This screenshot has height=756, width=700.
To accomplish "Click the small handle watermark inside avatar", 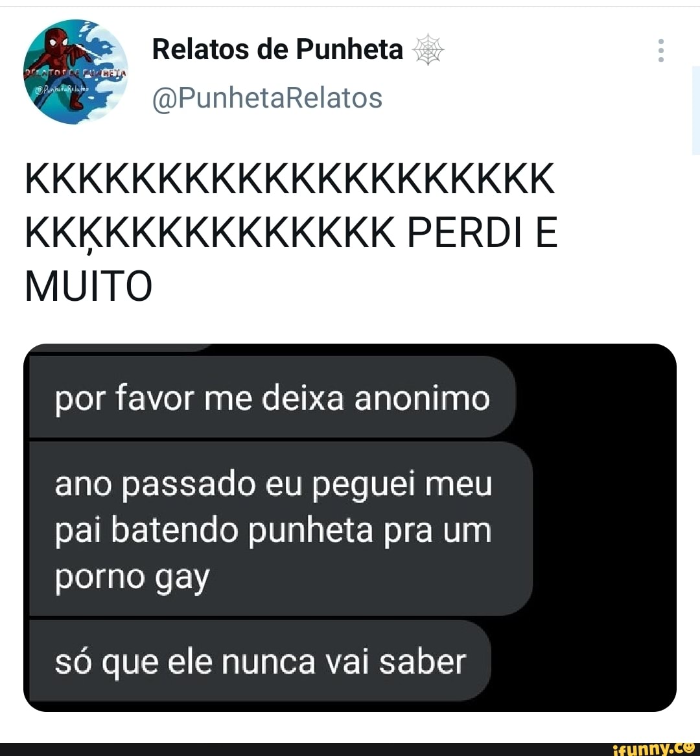I will tap(64, 89).
